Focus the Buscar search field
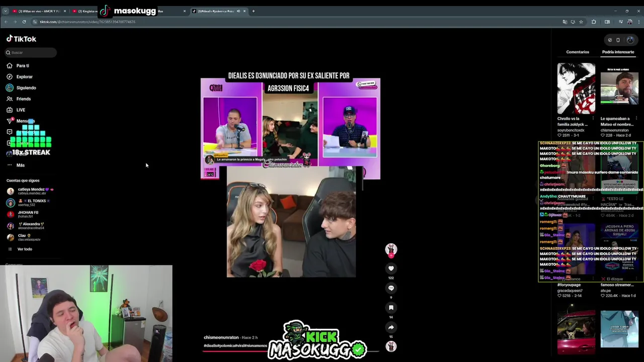The width and height of the screenshot is (644, 362). pyautogui.click(x=31, y=52)
